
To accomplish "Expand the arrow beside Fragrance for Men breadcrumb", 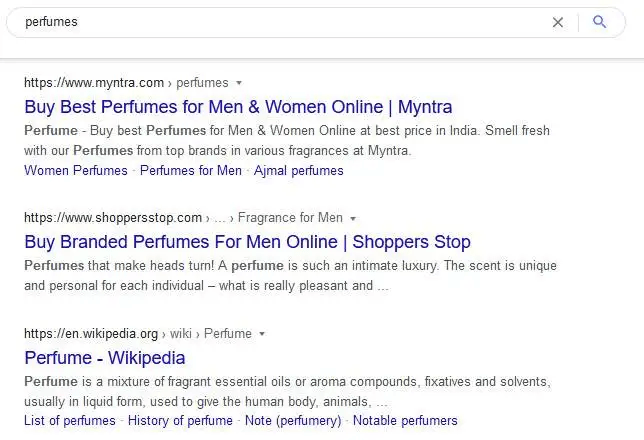I will 353,218.
